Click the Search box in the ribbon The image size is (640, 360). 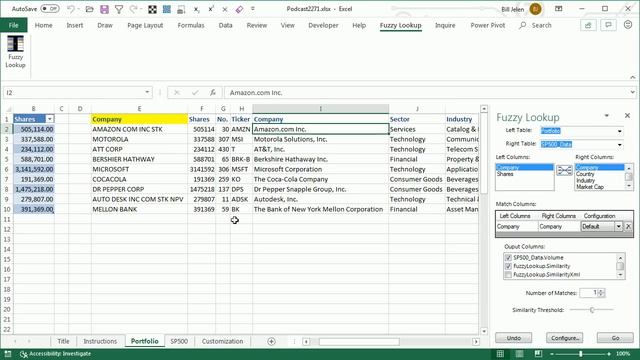point(536,25)
